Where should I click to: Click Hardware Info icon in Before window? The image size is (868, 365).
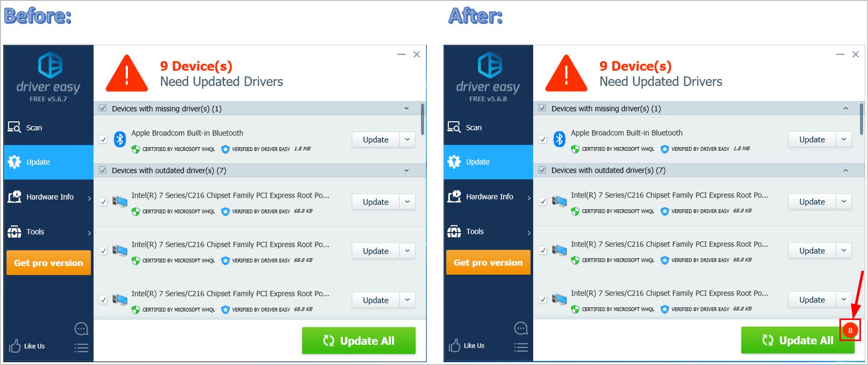tap(14, 197)
